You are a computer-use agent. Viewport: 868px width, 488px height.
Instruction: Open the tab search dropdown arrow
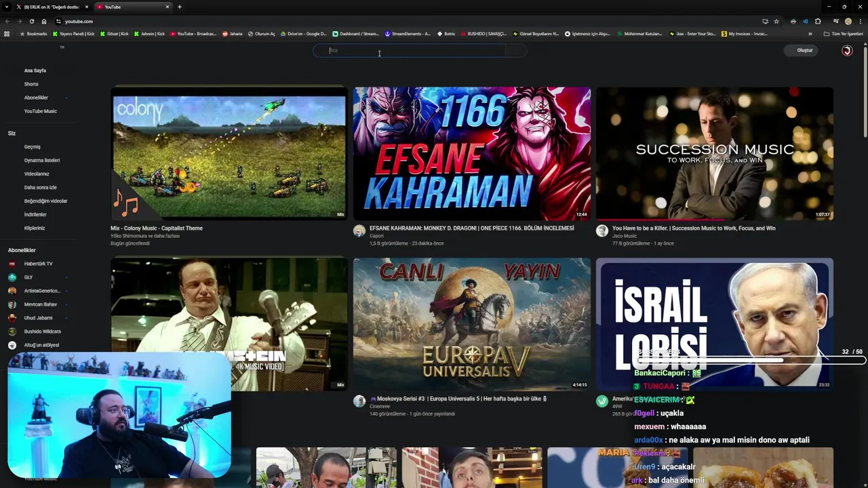click(x=7, y=7)
